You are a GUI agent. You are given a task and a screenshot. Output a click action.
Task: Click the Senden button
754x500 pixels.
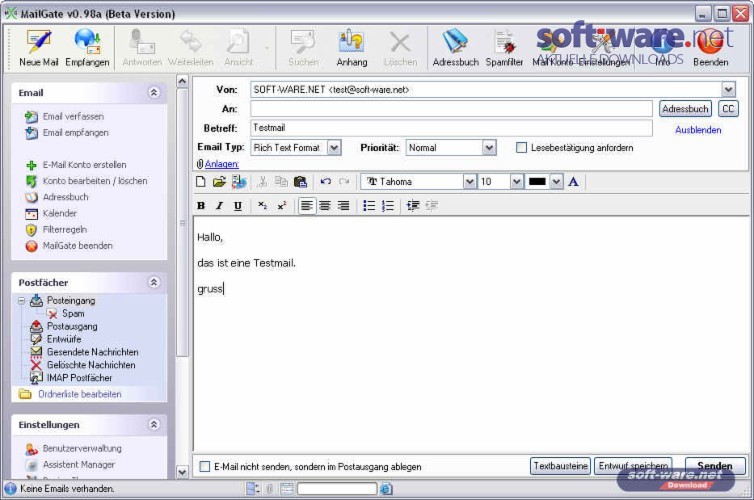pos(715,466)
